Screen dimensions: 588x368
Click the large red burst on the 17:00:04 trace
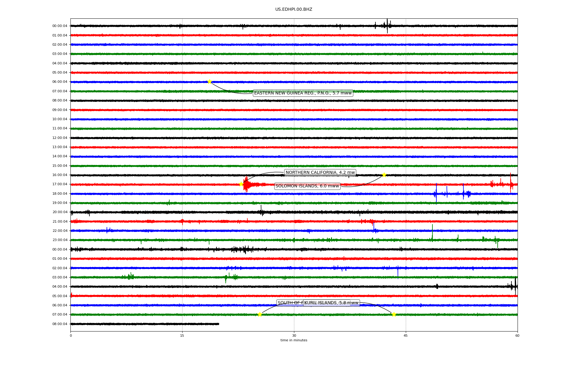point(247,184)
